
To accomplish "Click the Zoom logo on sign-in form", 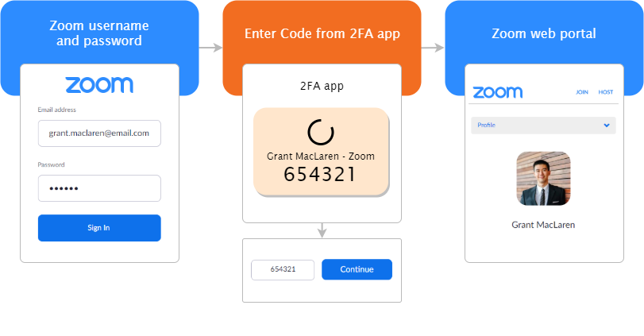I will coord(99,85).
